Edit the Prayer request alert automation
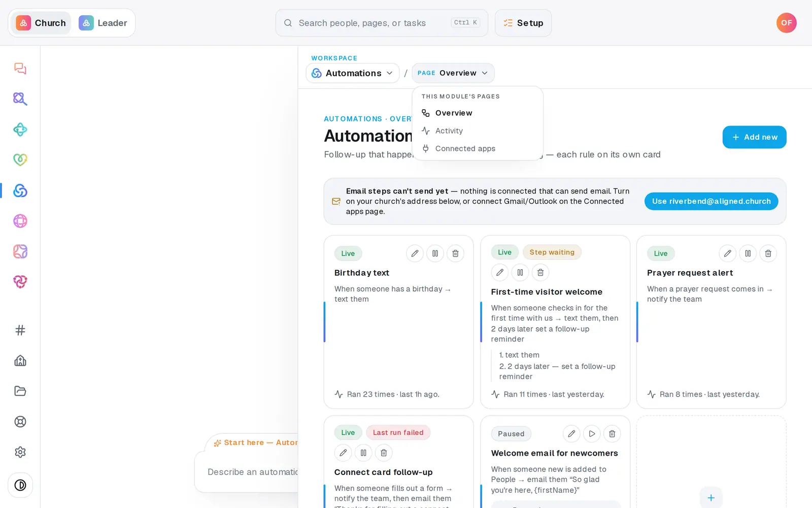Screen dimensions: 812x508 coord(727,253)
